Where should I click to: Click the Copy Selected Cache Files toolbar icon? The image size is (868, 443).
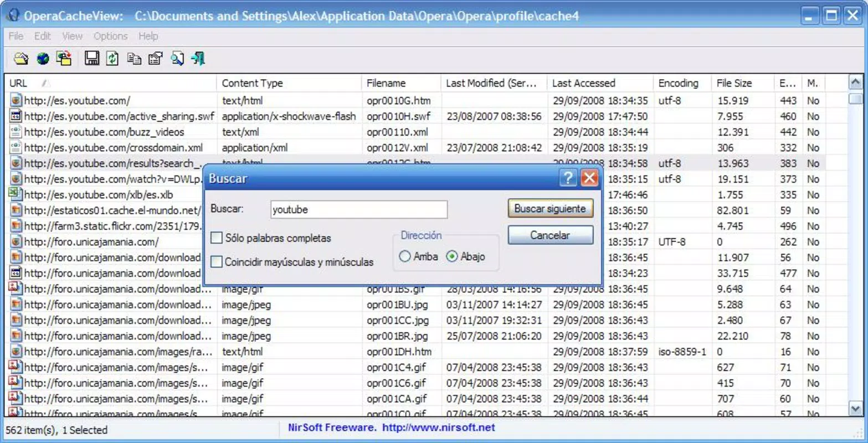(x=64, y=59)
